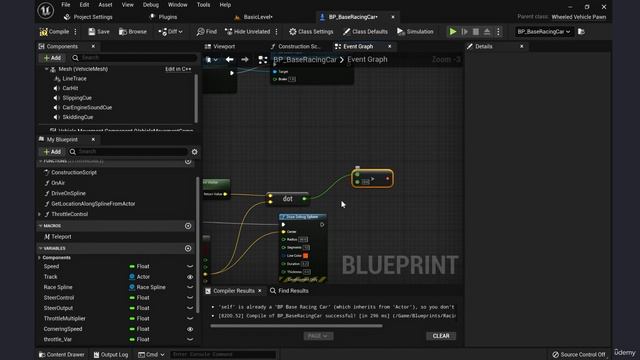Switch to Simulation mode
The height and width of the screenshot is (360, 640).
point(415,31)
